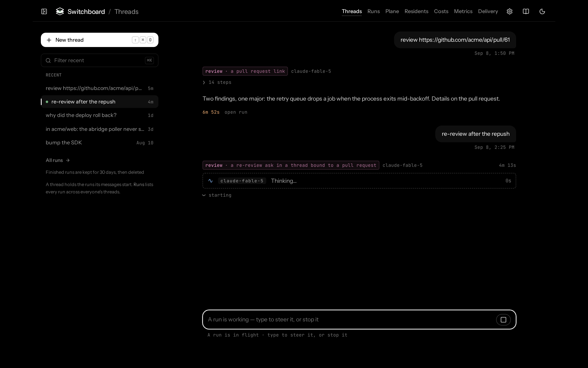Click the claude-fable-5 chip in Thinking row
This screenshot has width=588, height=368.
(242, 181)
